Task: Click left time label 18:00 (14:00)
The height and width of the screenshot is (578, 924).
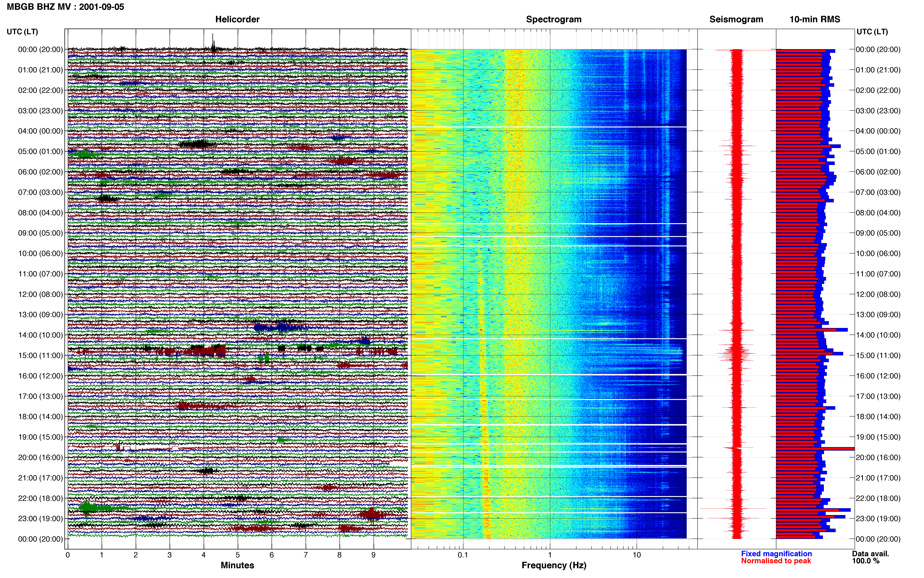Action: coord(41,417)
